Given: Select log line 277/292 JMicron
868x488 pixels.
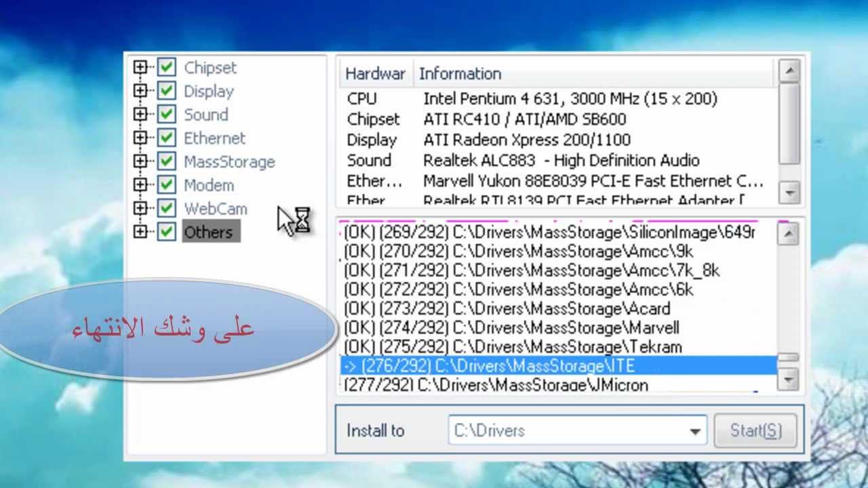Looking at the screenshot, I should coord(558,384).
